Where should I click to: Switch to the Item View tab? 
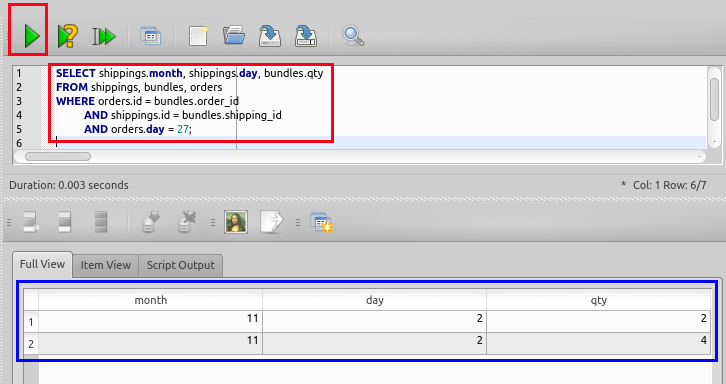106,265
